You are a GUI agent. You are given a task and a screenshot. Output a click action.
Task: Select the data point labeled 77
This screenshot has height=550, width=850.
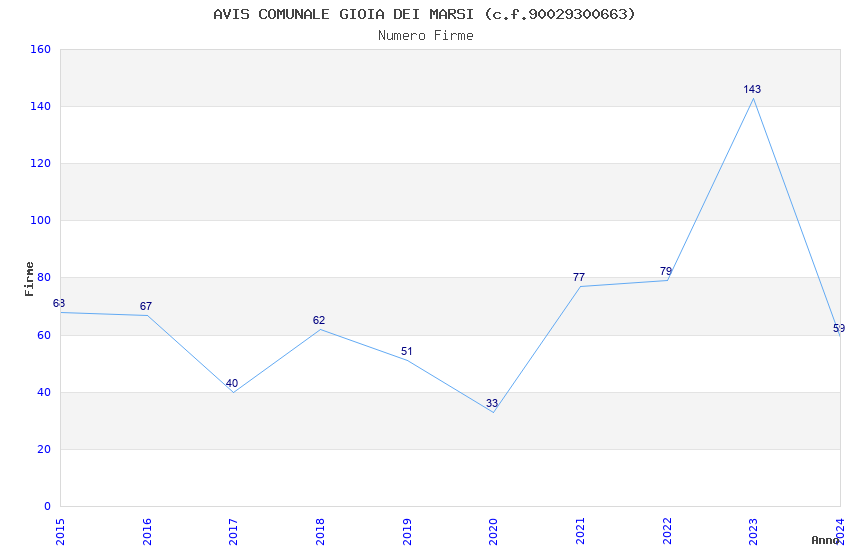[x=579, y=278]
